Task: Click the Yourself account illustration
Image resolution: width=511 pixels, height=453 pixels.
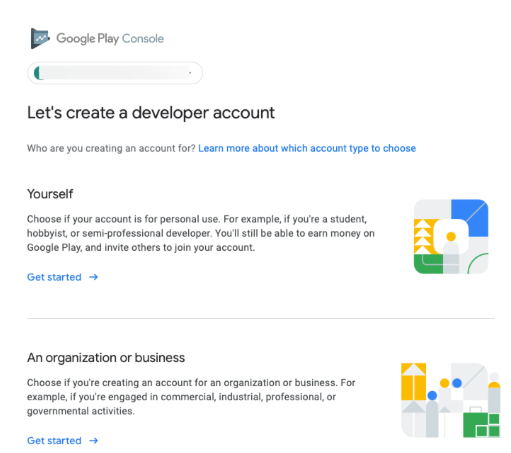Action: click(x=451, y=237)
